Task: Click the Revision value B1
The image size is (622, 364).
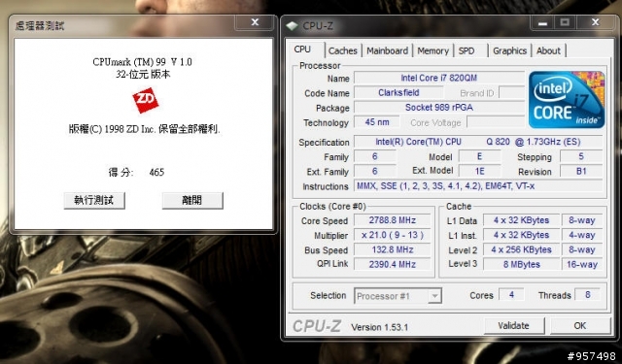Action: tap(581, 171)
